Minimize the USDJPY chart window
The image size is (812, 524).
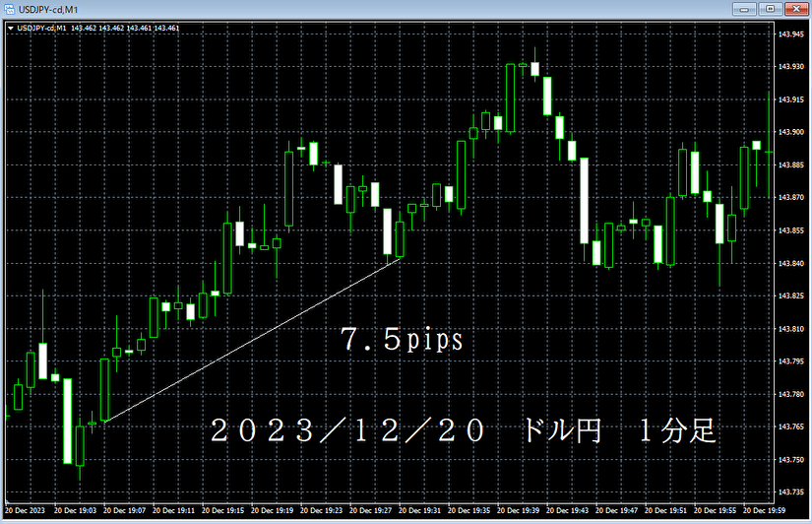(x=744, y=9)
